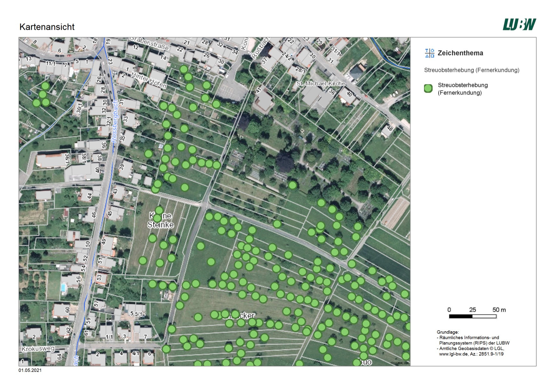
Task: Click house number 48
Action: (x=390, y=128)
